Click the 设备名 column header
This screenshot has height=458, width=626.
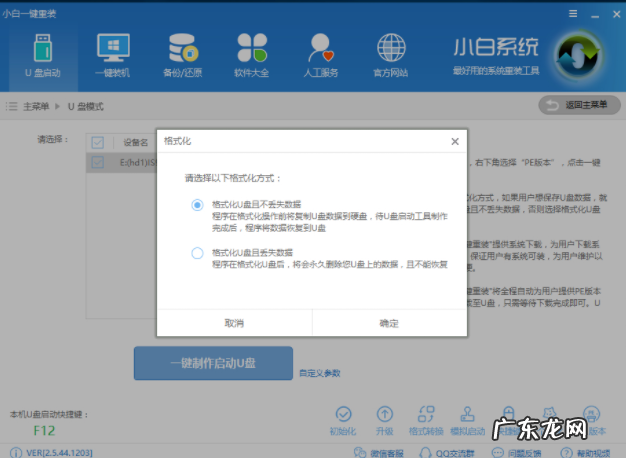(x=135, y=142)
